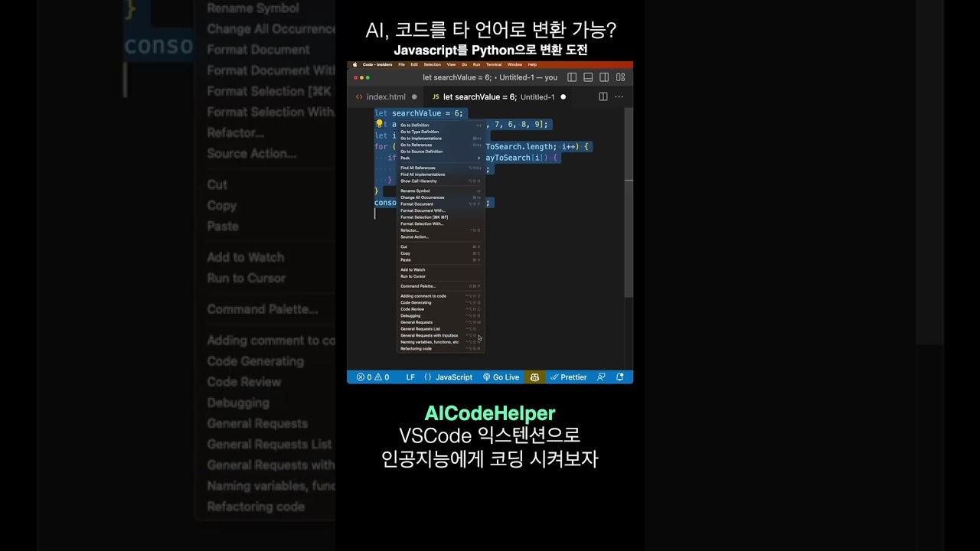This screenshot has height=551, width=980.
Task: Choose Run to Cursor
Action: (x=440, y=276)
